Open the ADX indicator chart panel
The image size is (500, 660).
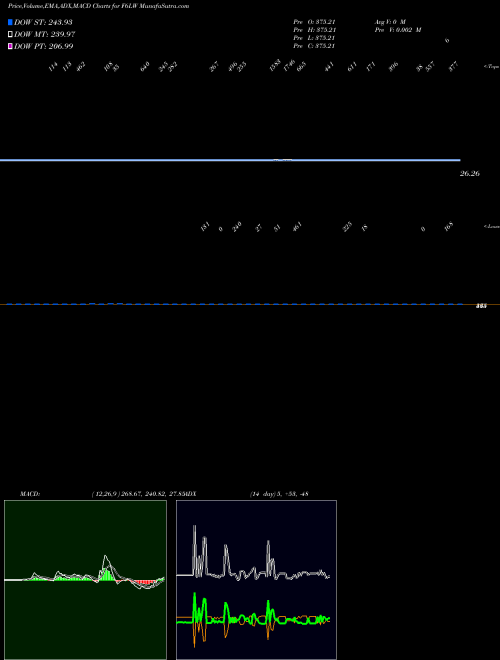pyautogui.click(x=256, y=580)
